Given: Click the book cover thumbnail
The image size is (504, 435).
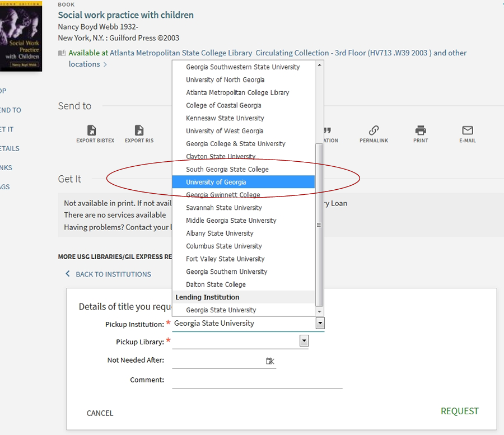Looking at the screenshot, I should tap(21, 36).
